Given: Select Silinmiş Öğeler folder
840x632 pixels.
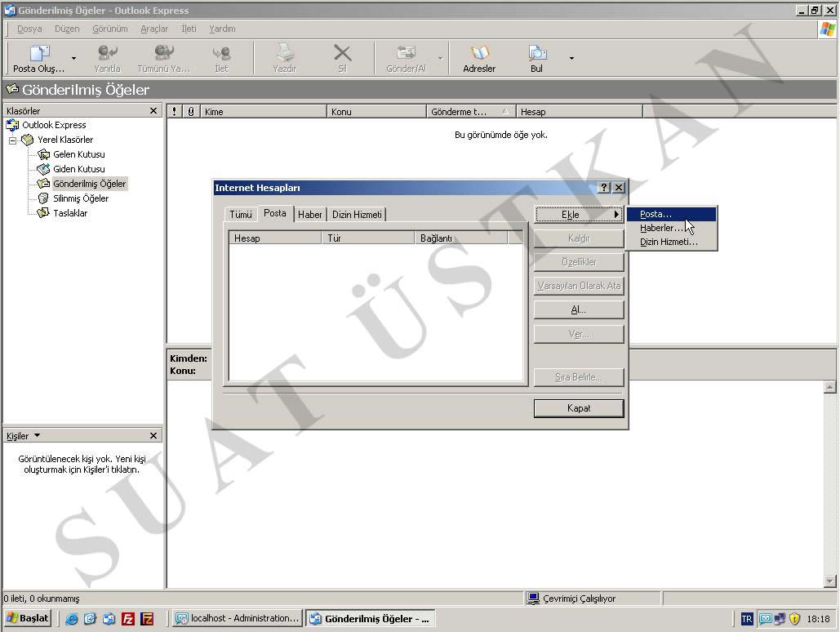Looking at the screenshot, I should pos(80,198).
